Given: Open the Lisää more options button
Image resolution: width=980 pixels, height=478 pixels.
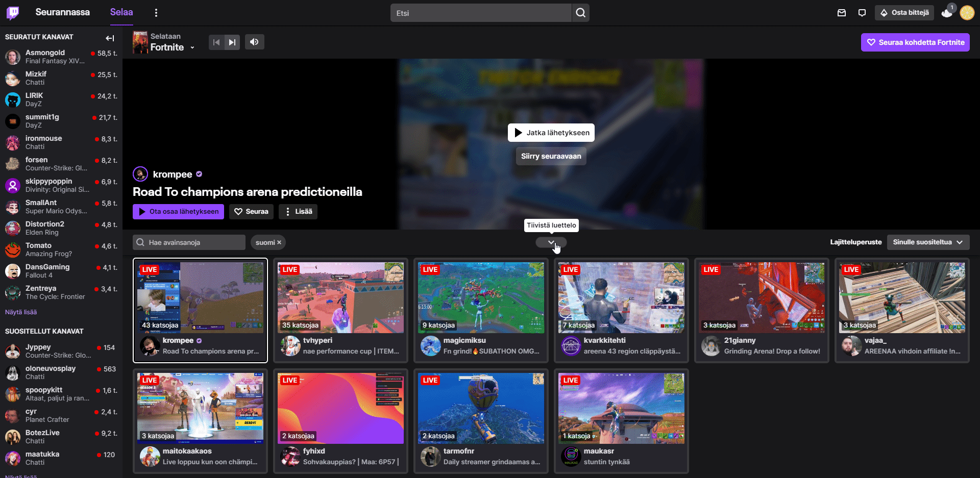Looking at the screenshot, I should point(298,212).
